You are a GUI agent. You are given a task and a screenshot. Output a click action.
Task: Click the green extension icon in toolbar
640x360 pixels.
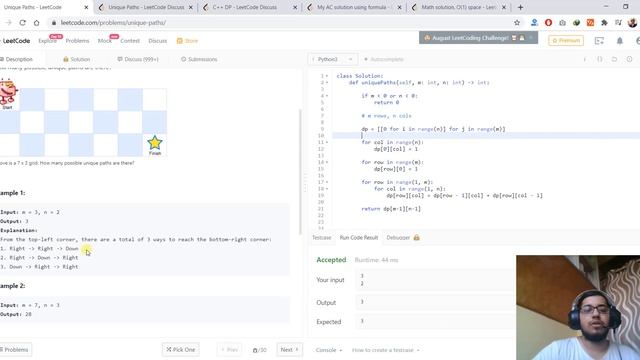point(576,23)
